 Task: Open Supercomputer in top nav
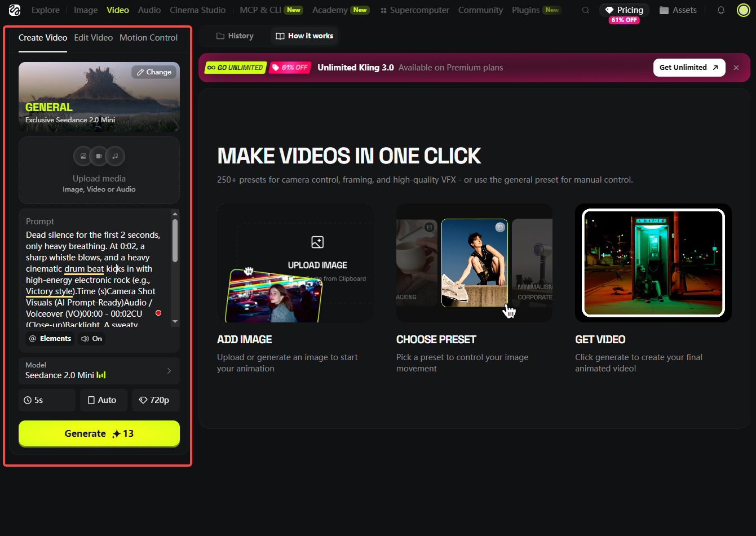point(415,10)
